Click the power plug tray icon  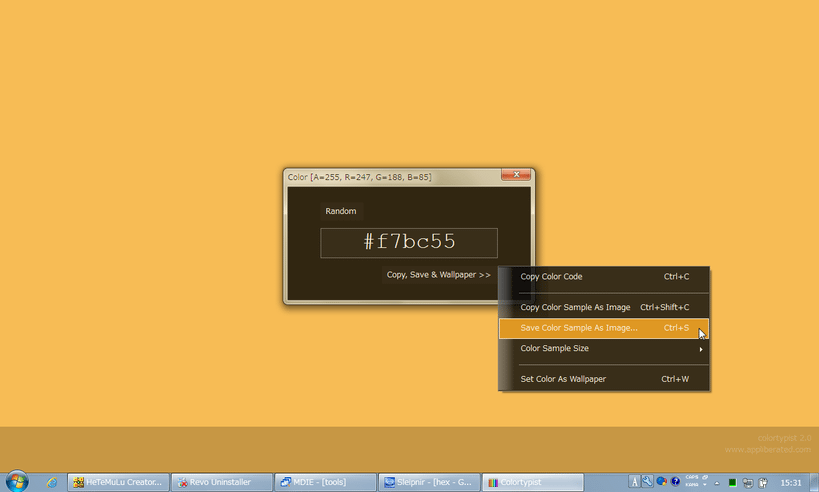click(763, 483)
